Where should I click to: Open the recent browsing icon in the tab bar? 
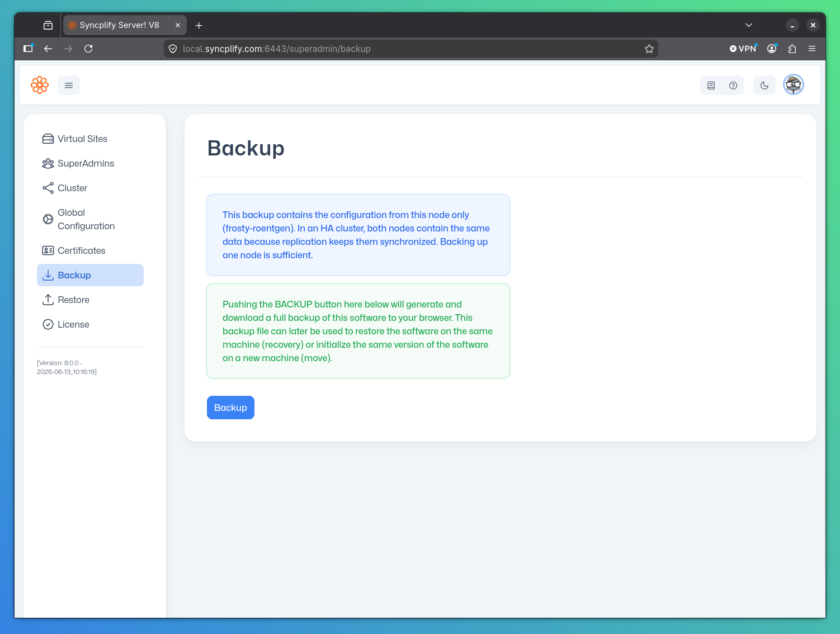[x=48, y=25]
